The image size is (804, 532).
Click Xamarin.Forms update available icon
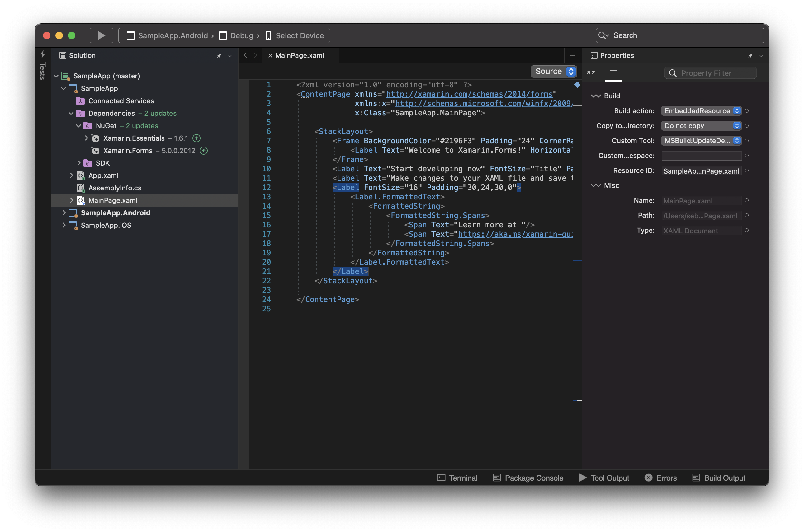click(204, 151)
